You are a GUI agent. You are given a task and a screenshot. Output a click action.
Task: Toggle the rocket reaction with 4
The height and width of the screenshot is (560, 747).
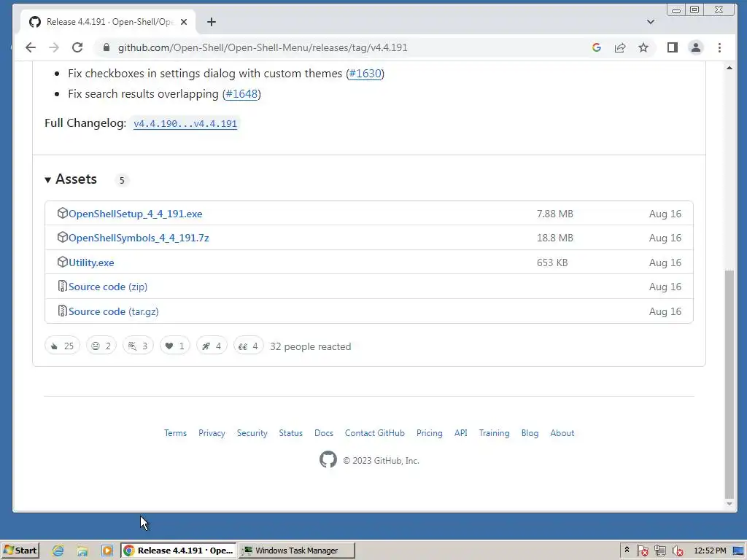(212, 346)
